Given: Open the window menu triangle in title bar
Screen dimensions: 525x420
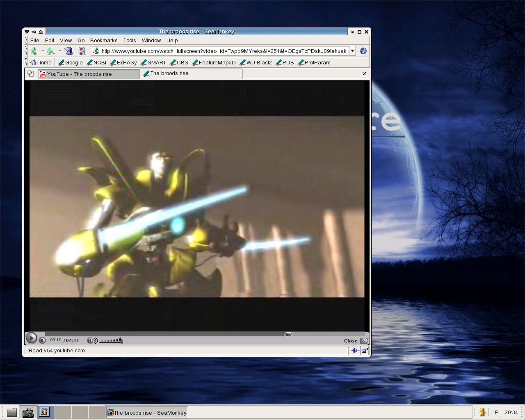Looking at the screenshot, I should click(27, 32).
